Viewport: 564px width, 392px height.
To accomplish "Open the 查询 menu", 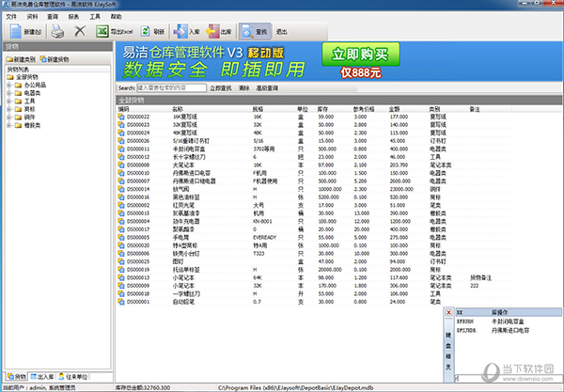I will click(x=53, y=17).
